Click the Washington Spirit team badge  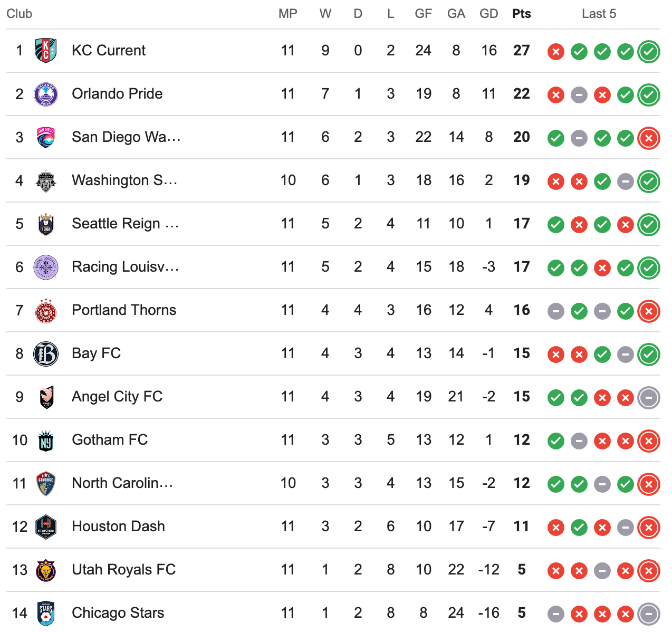point(46,180)
